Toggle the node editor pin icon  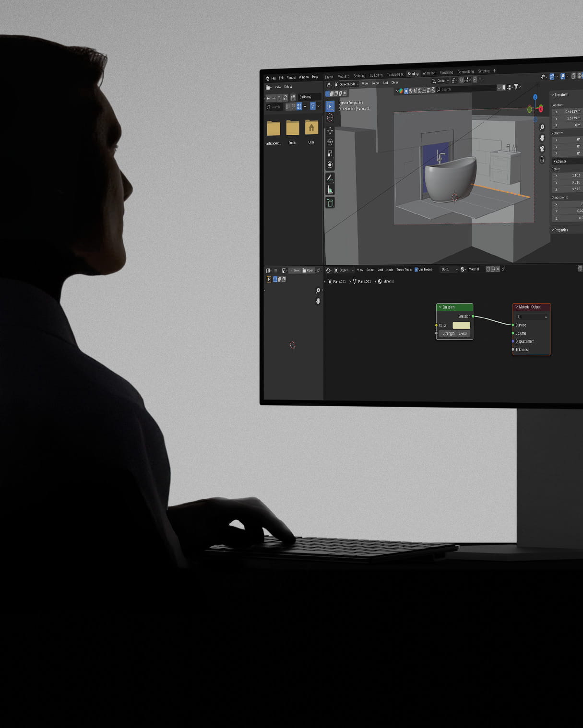click(503, 269)
